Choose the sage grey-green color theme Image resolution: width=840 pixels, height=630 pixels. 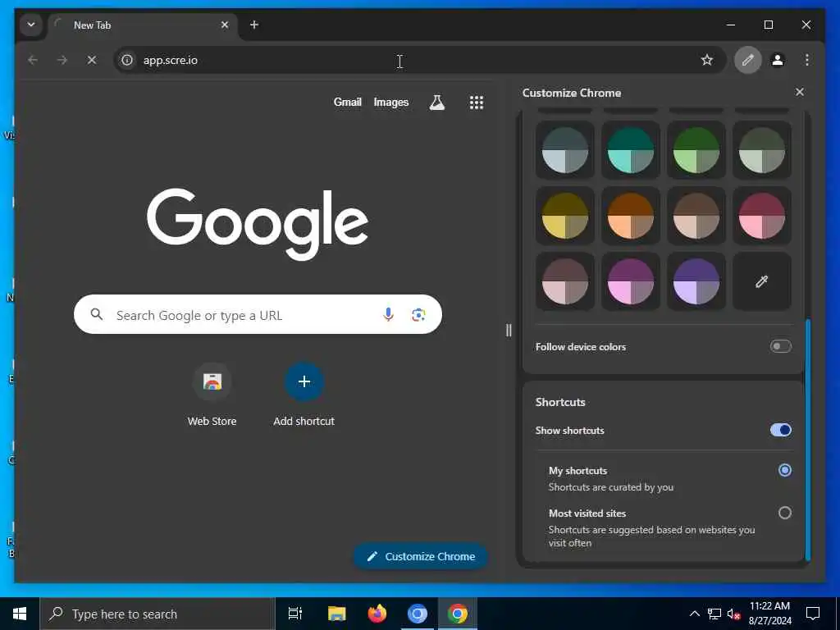tap(762, 150)
